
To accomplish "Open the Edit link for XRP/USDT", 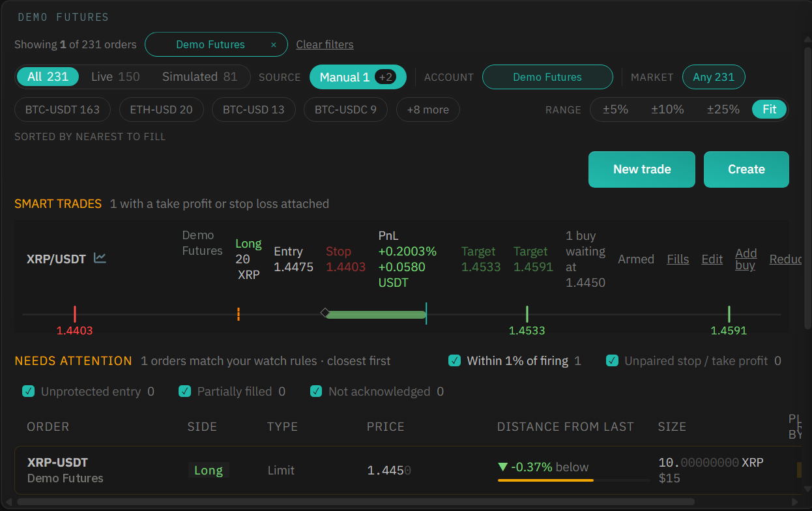I will 712,259.
